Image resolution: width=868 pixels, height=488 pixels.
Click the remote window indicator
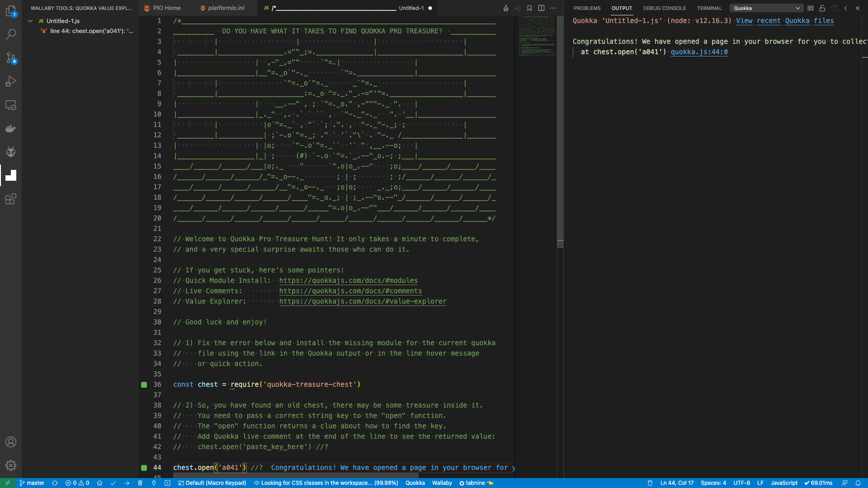click(8, 483)
